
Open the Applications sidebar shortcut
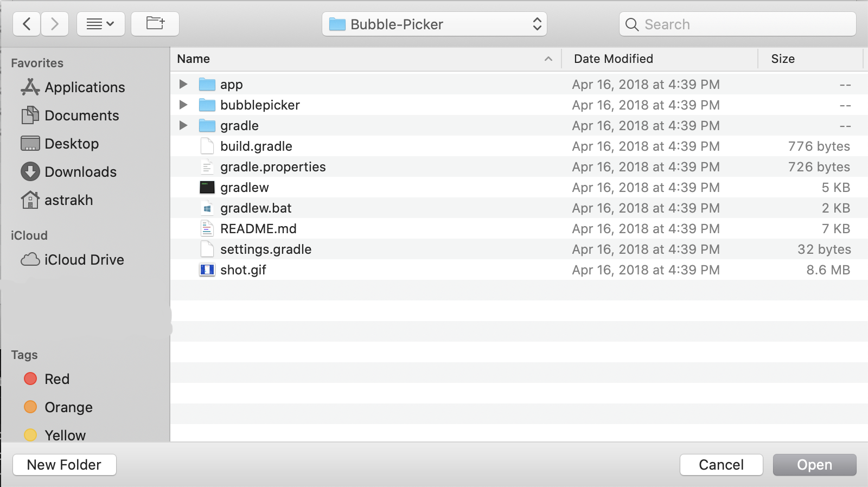pos(84,87)
